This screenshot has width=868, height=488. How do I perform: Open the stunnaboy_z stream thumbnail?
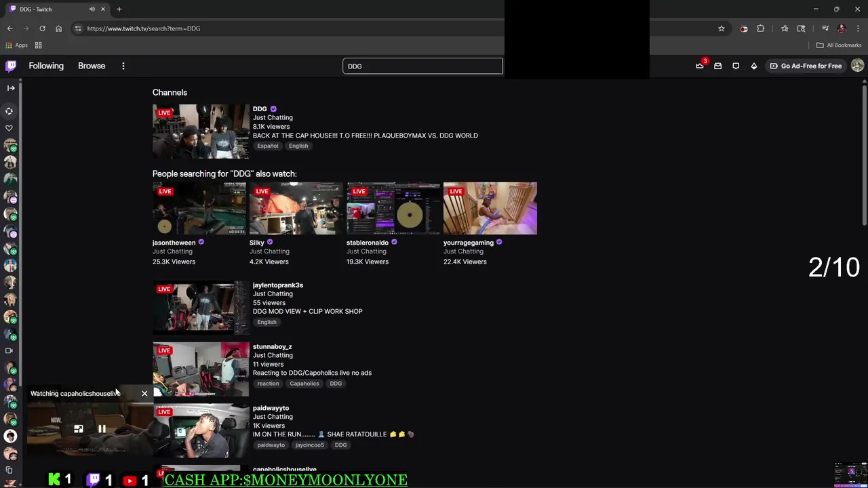coord(201,369)
